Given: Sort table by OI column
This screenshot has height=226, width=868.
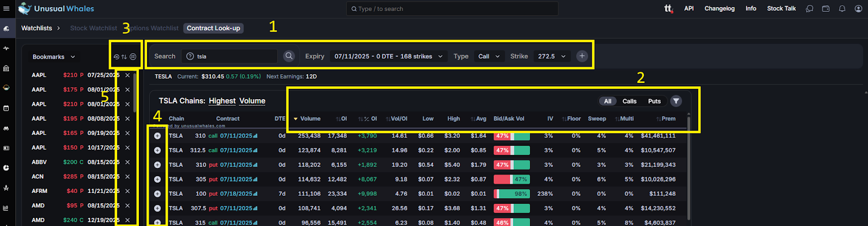Looking at the screenshot, I should coord(341,119).
